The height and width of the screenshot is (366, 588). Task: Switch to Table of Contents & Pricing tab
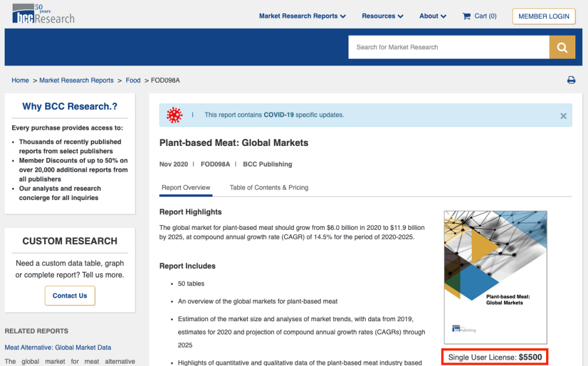(269, 188)
